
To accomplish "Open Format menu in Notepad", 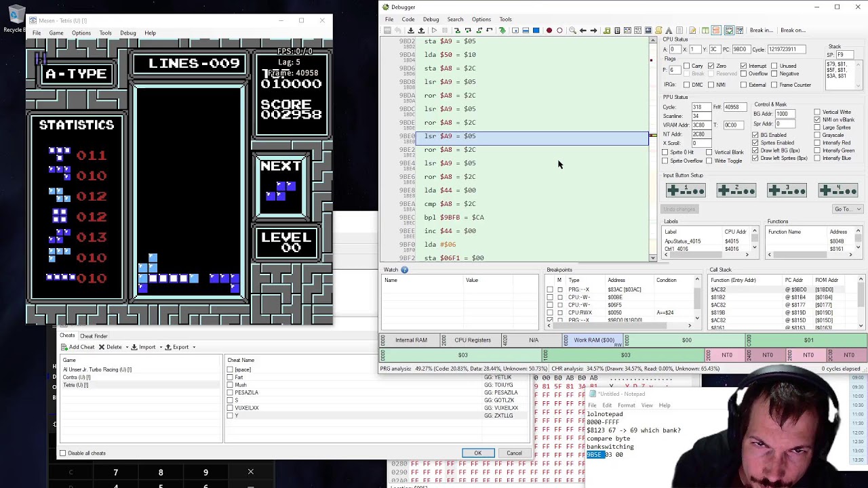I will tap(627, 405).
